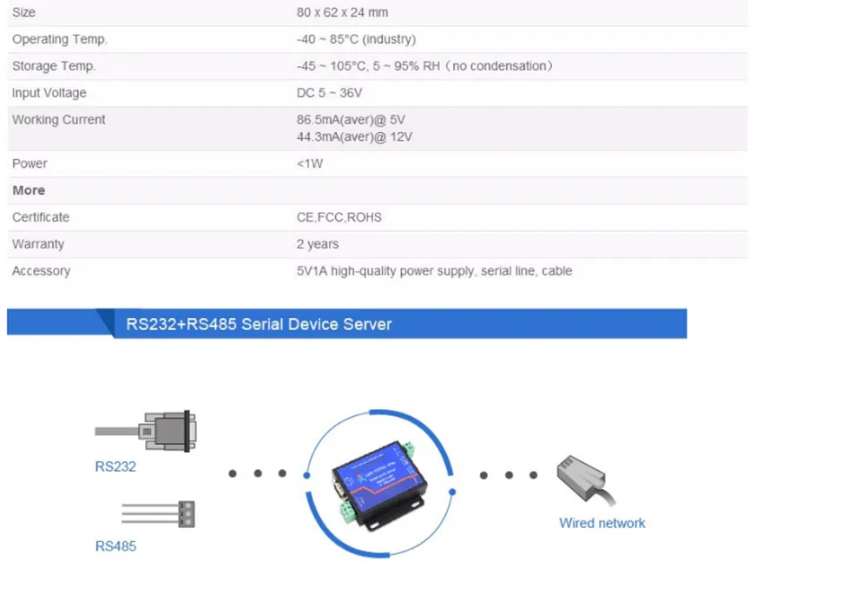Click the Working Current row label

[x=59, y=120]
